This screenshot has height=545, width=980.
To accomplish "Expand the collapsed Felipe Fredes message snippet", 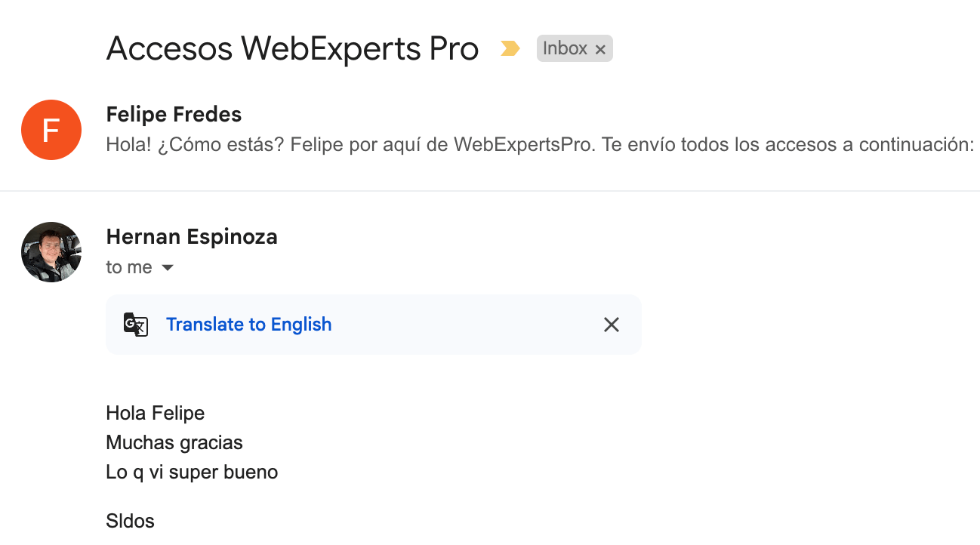I will click(x=540, y=144).
